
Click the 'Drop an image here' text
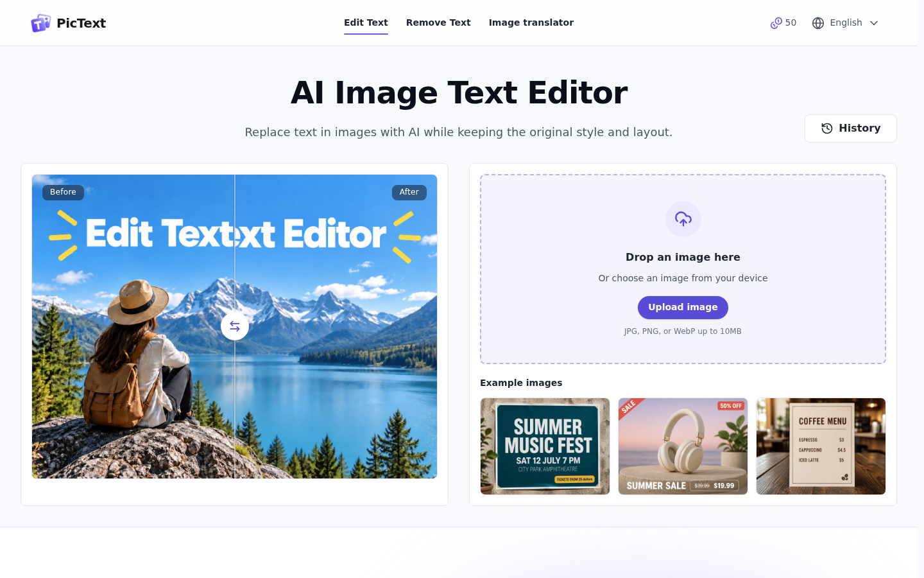[x=683, y=257]
